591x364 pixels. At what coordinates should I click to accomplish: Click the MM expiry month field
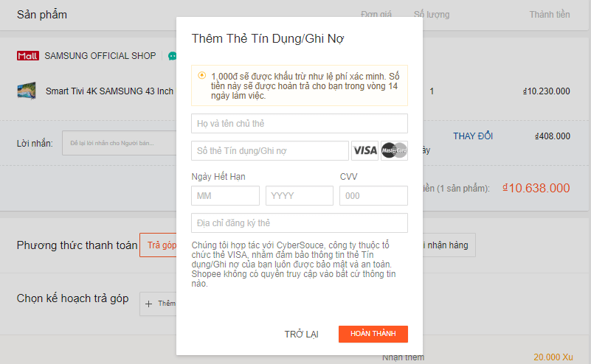point(225,195)
